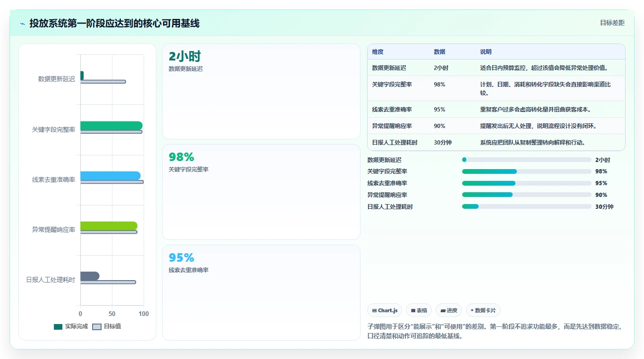This screenshot has height=359, width=644.
Task: Click the 95% value beside the progress bar
Action: 601,183
